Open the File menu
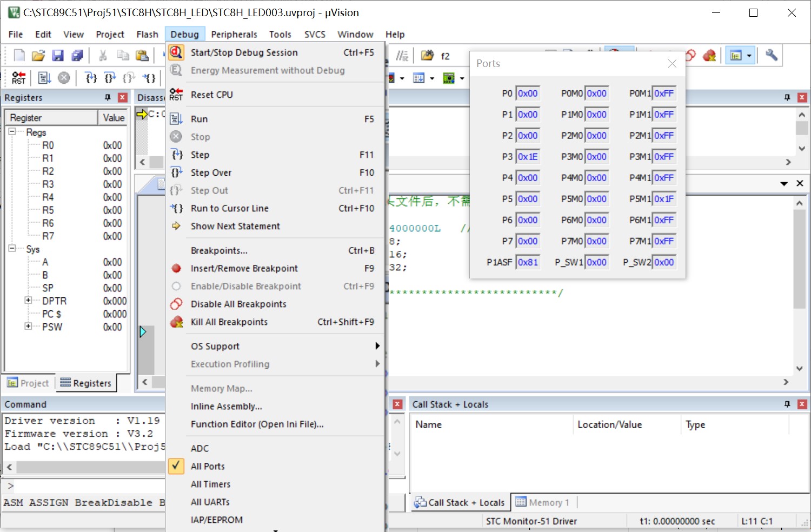Screen dimensions: 811x532 (16, 34)
